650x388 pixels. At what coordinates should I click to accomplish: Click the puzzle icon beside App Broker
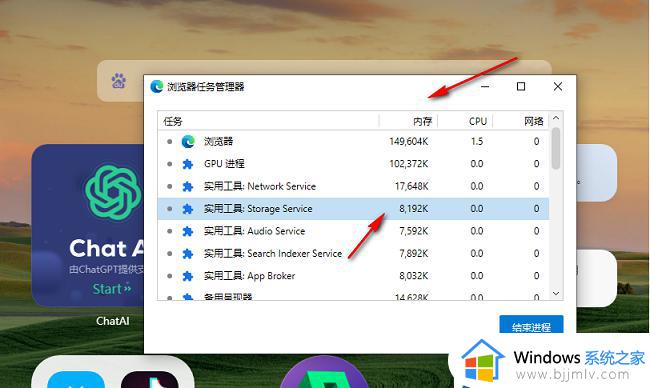[188, 276]
